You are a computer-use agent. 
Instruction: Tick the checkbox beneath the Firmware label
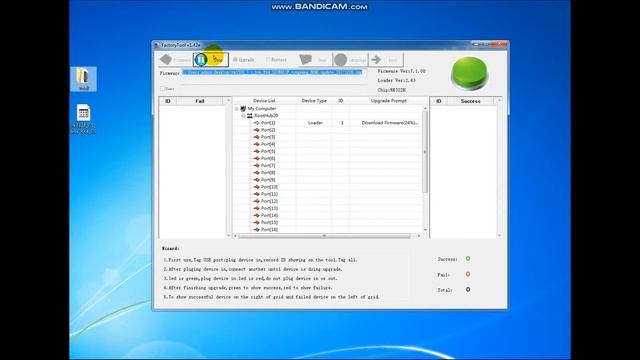162,89
